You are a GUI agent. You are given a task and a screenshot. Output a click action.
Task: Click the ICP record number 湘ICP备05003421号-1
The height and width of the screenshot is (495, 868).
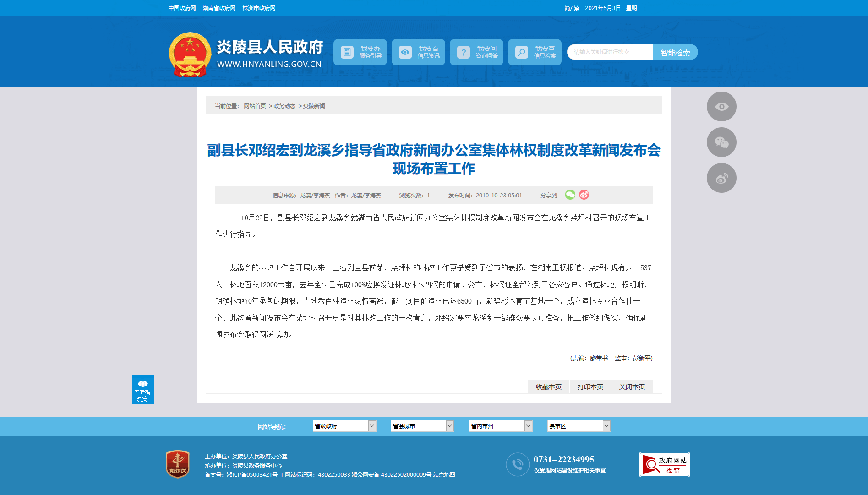(x=255, y=475)
